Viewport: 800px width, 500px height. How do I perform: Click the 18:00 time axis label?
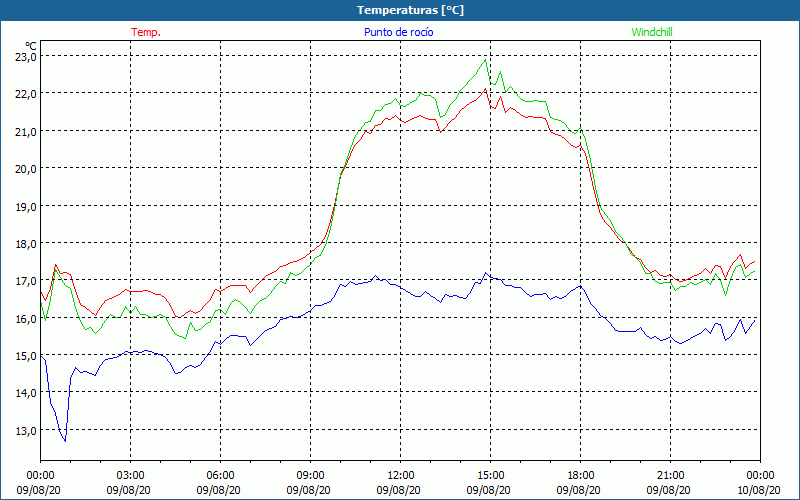tap(581, 476)
